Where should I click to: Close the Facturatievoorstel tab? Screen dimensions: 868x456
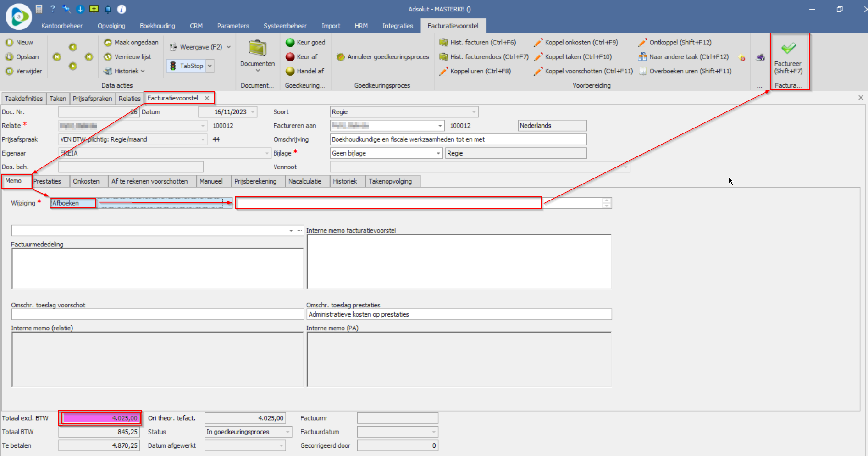[x=207, y=98]
